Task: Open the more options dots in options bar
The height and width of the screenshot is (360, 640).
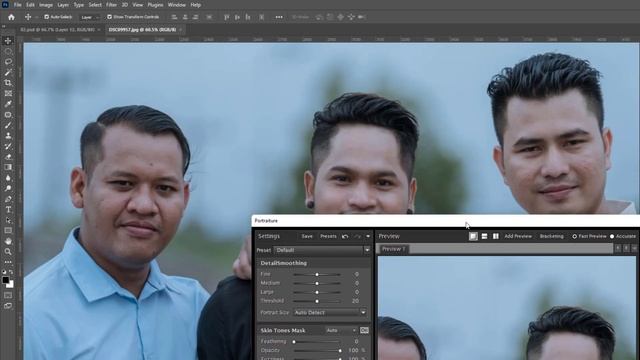Action: tap(279, 17)
